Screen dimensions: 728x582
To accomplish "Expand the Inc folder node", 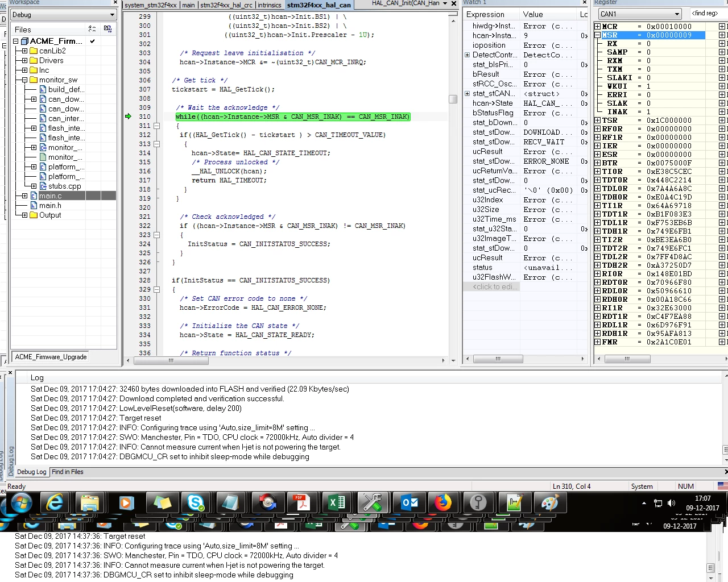I will [x=24, y=70].
